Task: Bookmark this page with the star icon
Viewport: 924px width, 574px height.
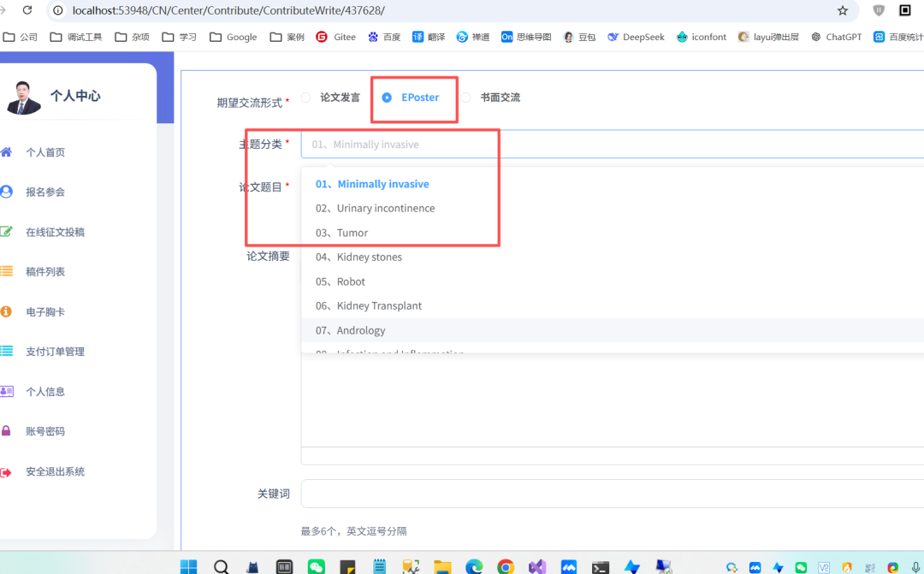Action: click(843, 10)
